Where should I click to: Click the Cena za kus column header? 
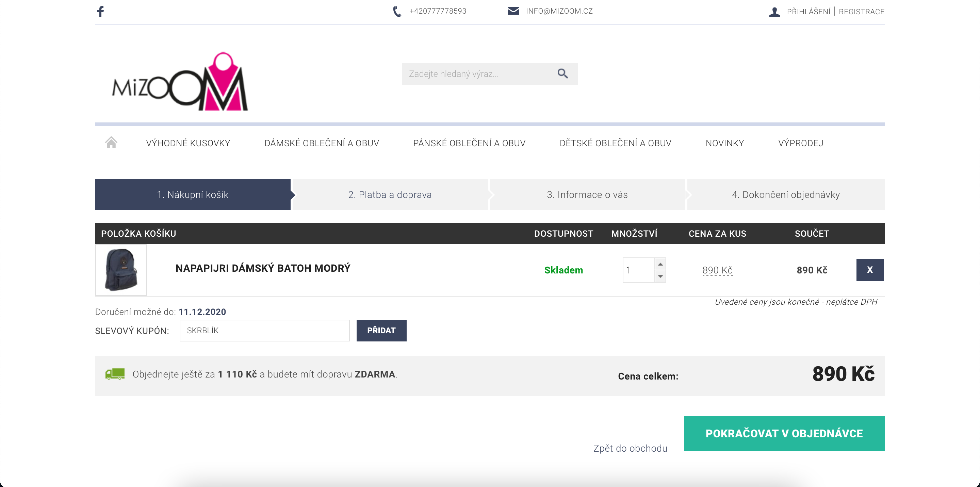click(x=717, y=233)
